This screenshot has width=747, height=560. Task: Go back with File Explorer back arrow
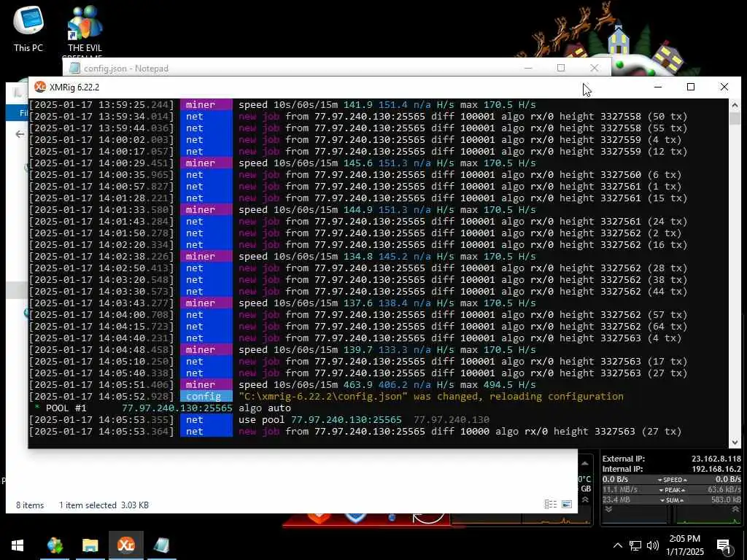click(20, 134)
